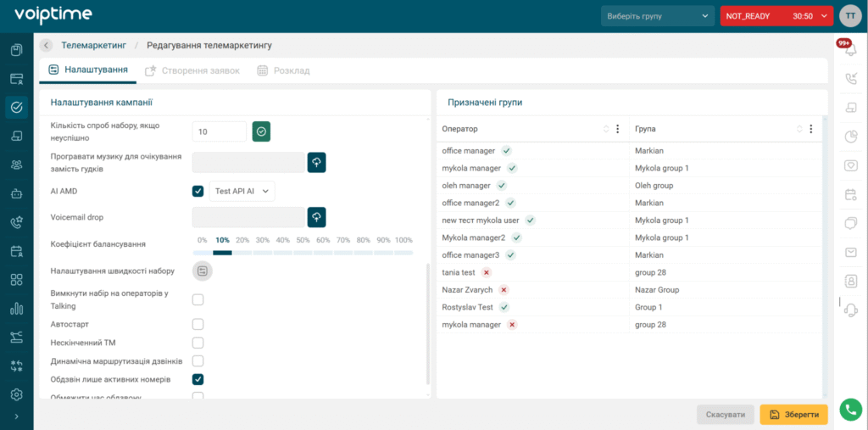
Task: Open notifications bell with 99+ badge
Action: (850, 50)
